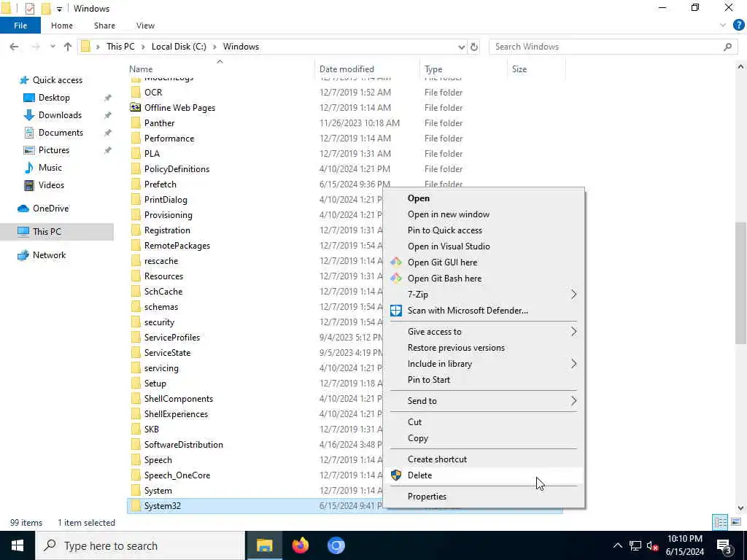747x560 pixels.
Task: Click the Type here to search box
Action: point(141,545)
